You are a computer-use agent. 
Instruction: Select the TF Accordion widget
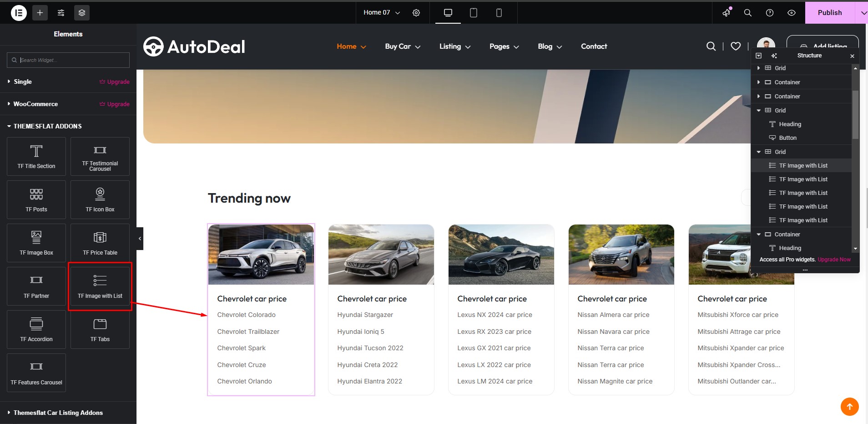point(36,329)
